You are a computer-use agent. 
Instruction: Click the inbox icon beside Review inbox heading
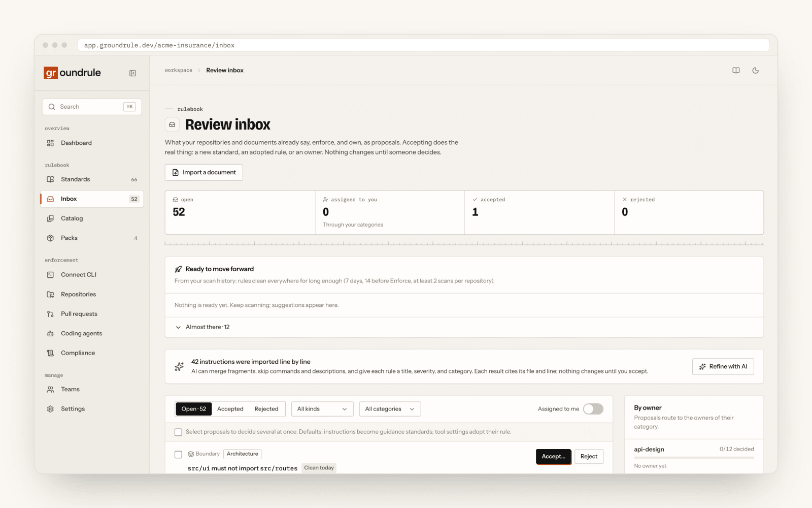pyautogui.click(x=172, y=124)
